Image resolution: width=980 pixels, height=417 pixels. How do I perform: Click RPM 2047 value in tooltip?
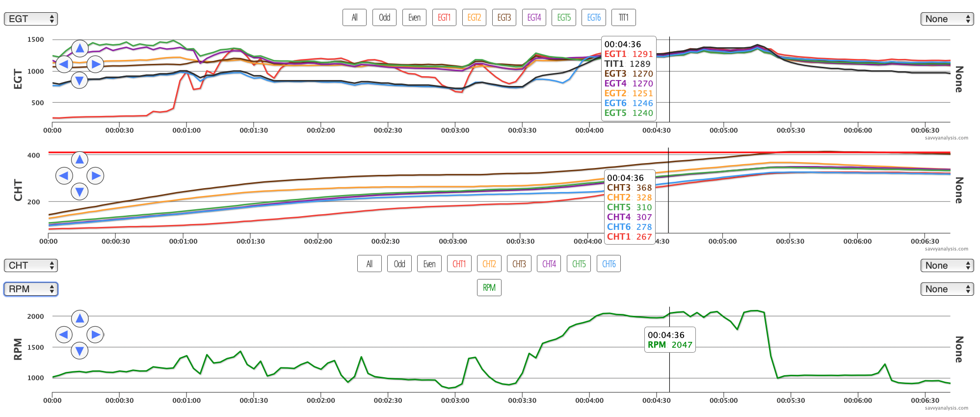coord(670,345)
